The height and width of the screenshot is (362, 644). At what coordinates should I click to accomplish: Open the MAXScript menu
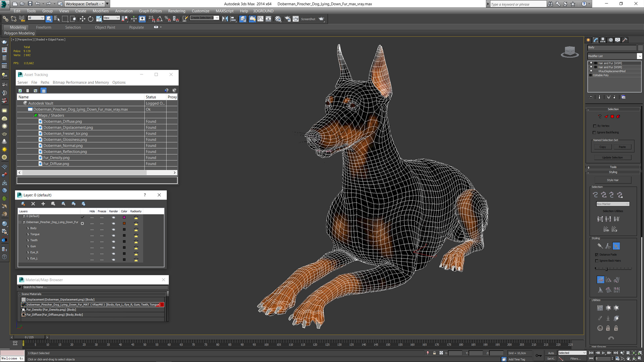224,11
